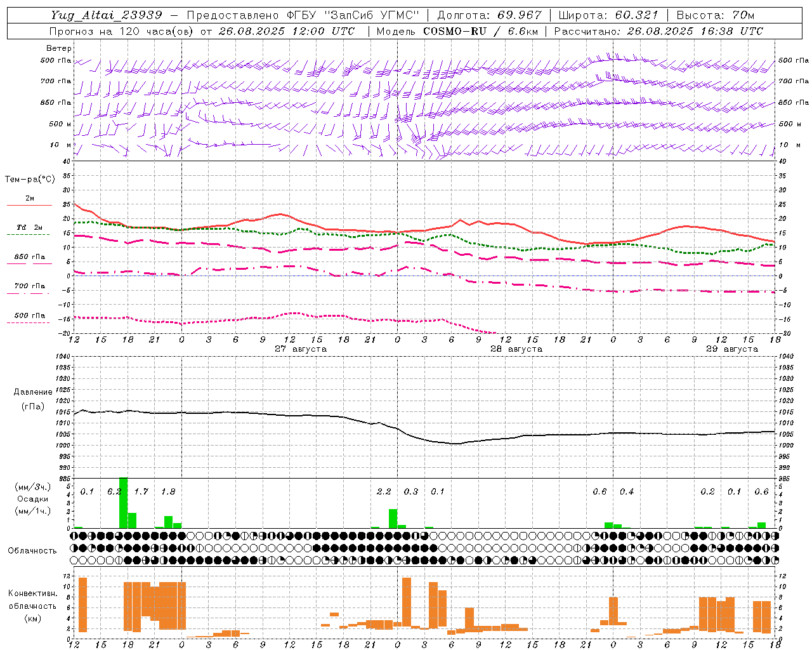Click the (мм/1ч.) precipitation unit label
The width and height of the screenshot is (812, 650).
click(x=33, y=512)
